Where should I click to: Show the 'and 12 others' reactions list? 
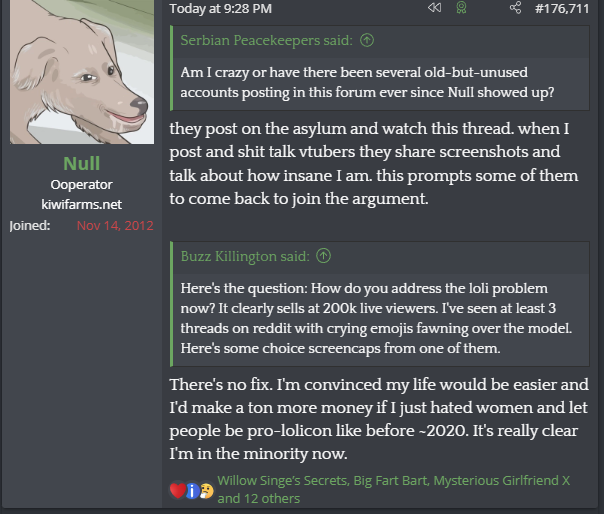point(258,498)
